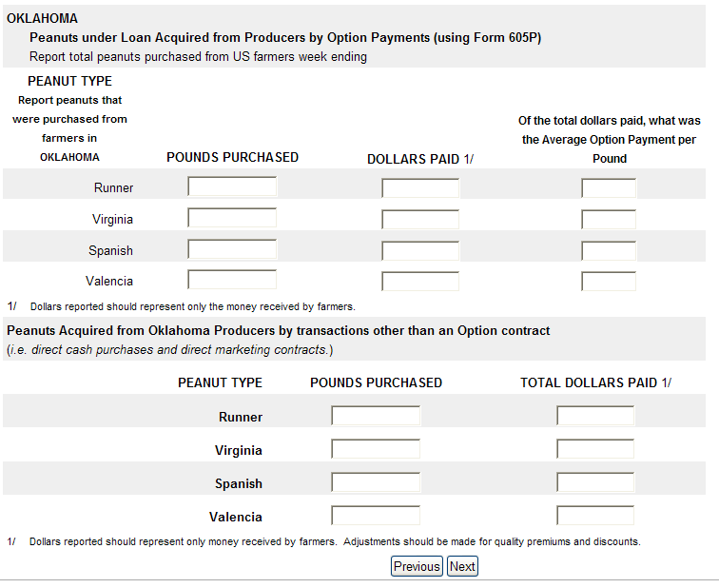Select Runner Average Option Payment per Pound field
The width and height of the screenshot is (719, 588).
[609, 188]
